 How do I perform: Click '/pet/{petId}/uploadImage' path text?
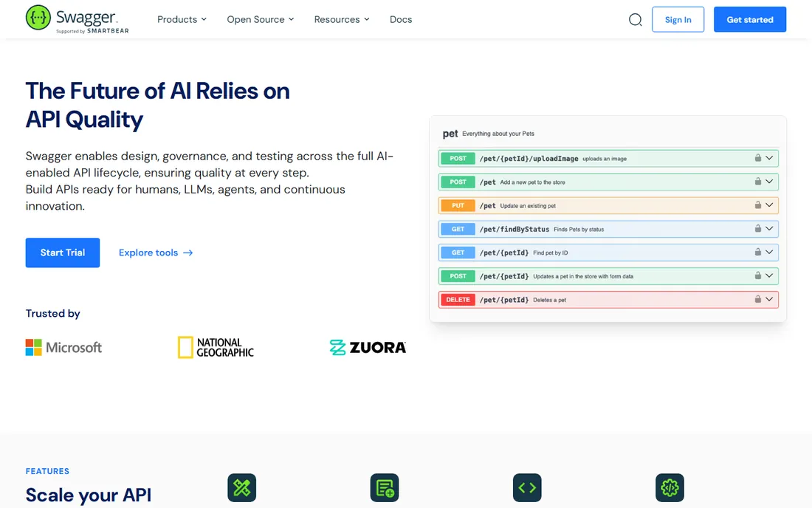click(529, 159)
